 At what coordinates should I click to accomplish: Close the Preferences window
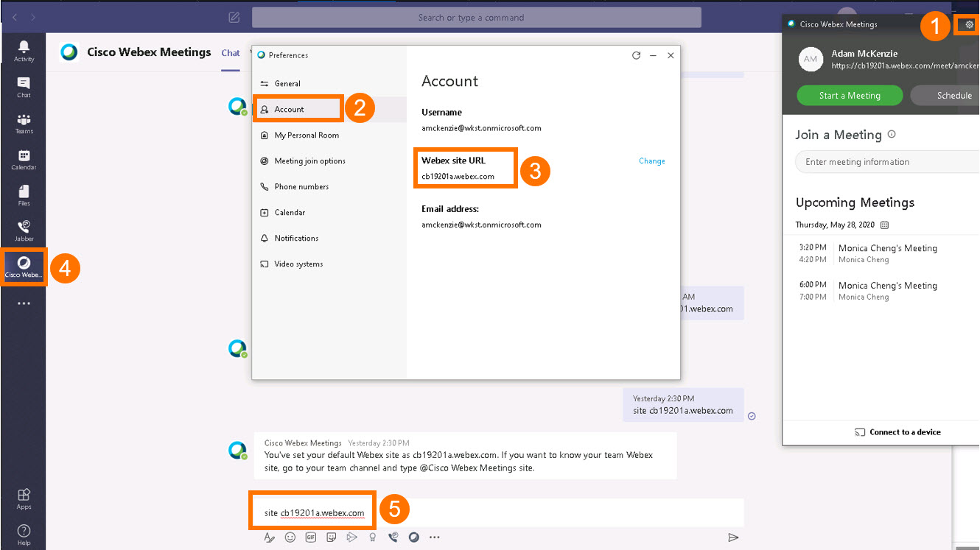pos(671,55)
